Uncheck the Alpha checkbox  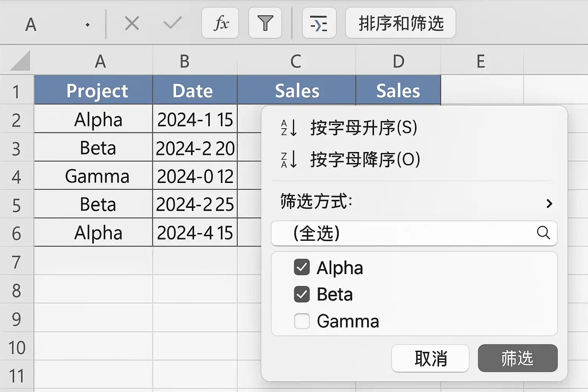(302, 267)
